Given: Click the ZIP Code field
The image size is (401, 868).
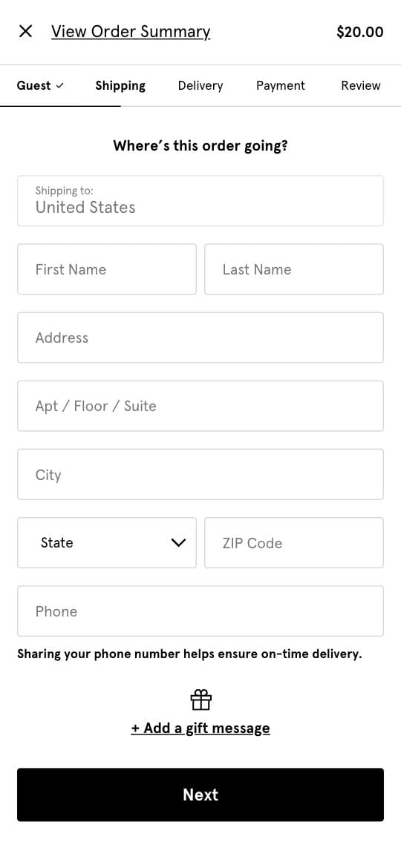Looking at the screenshot, I should [294, 542].
